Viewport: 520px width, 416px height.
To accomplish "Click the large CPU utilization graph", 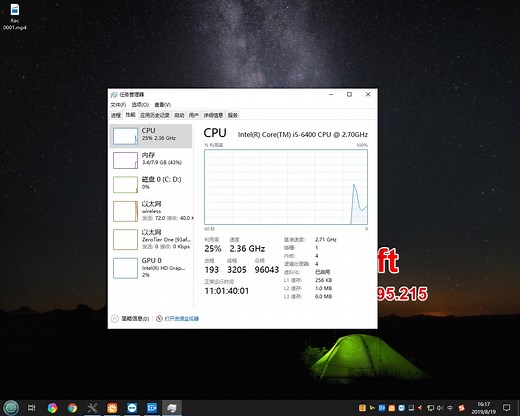I will pyautogui.click(x=286, y=187).
